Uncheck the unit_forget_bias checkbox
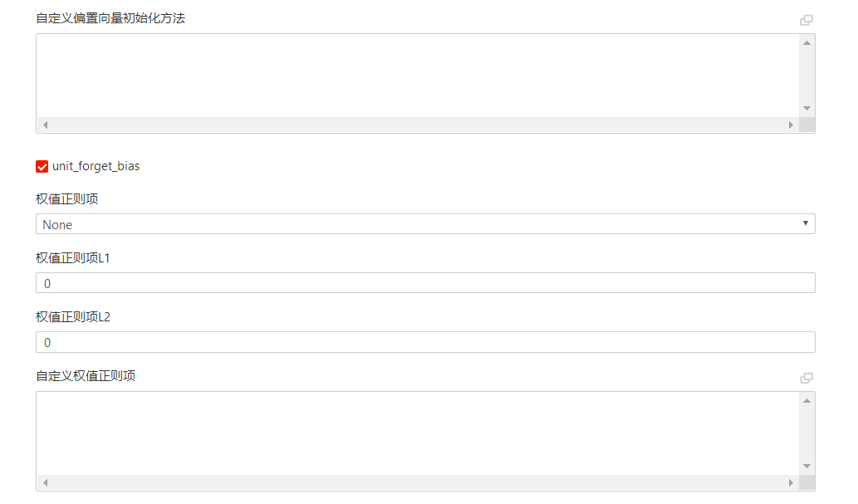 coord(42,166)
